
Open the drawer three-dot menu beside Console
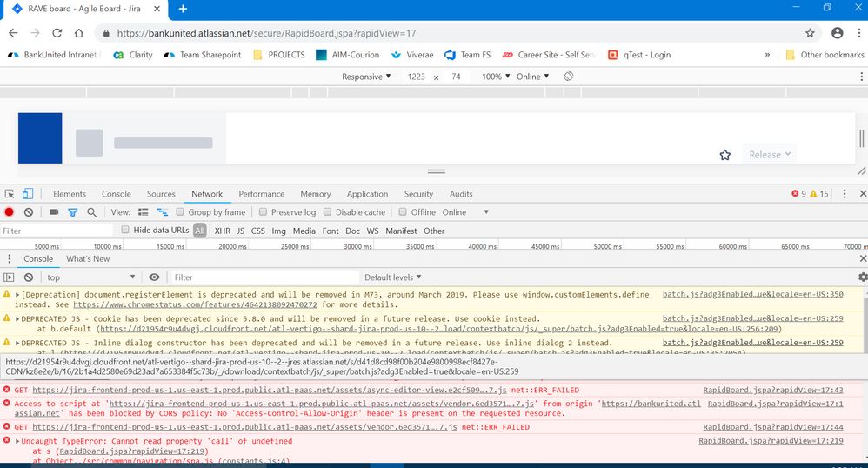9,258
